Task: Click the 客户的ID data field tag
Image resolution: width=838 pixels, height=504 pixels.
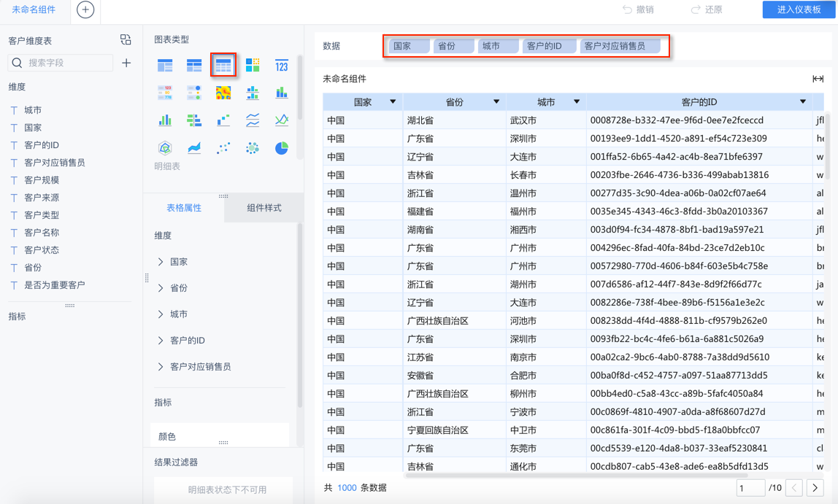Action: tap(550, 46)
